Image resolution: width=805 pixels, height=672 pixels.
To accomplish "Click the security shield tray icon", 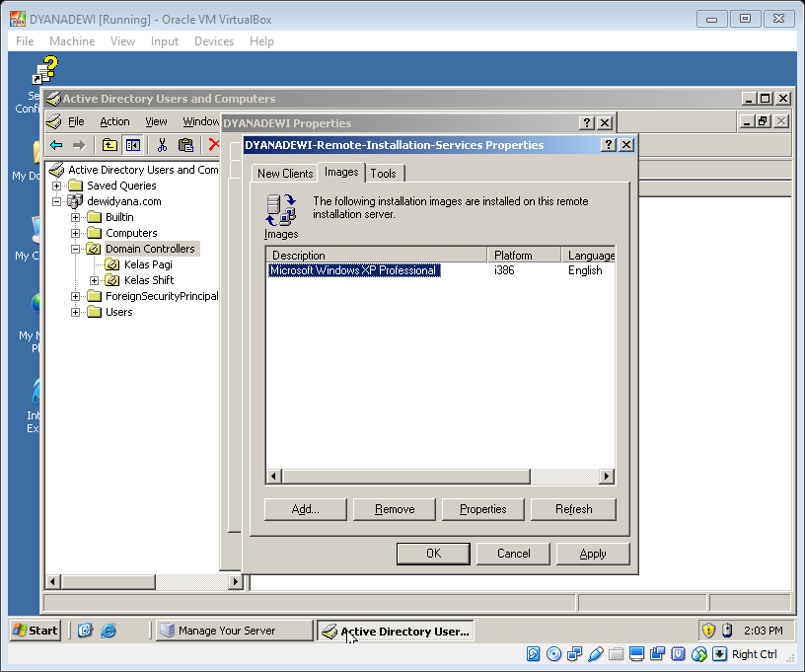I will point(708,631).
